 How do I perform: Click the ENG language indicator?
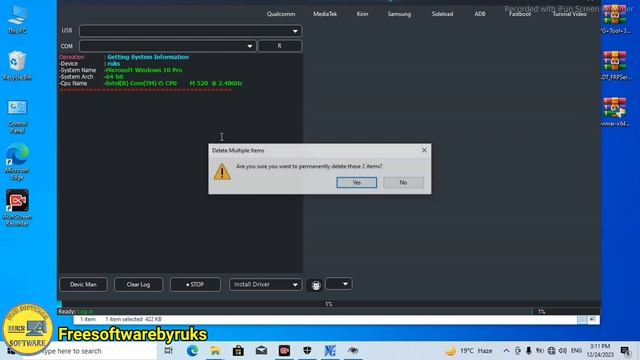click(576, 351)
